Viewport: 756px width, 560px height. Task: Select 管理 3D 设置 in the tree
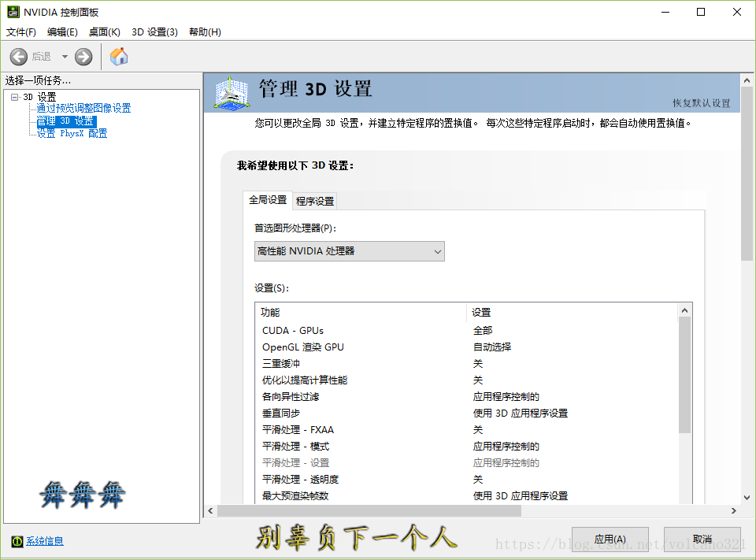[x=66, y=121]
